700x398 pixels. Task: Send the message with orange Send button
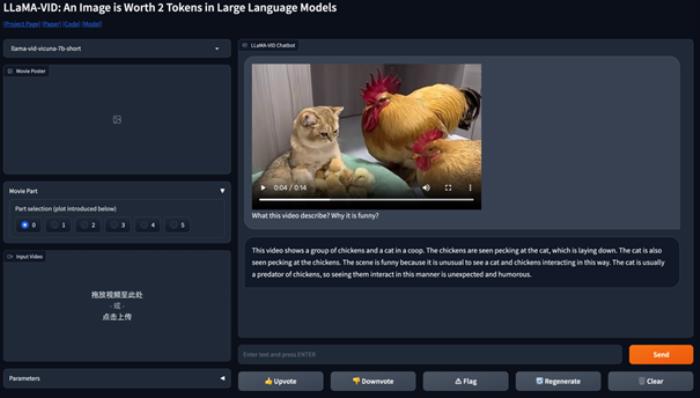tap(661, 354)
